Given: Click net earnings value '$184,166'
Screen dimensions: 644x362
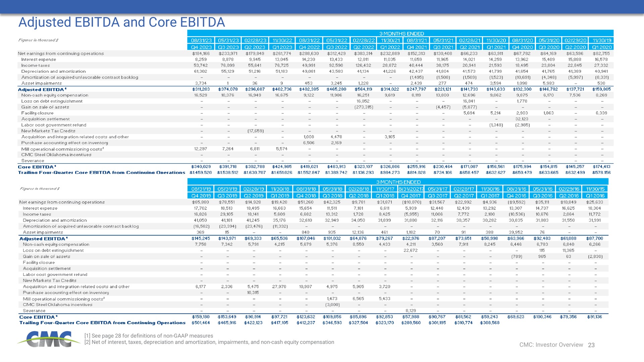Looking at the screenshot, I should [201, 54].
